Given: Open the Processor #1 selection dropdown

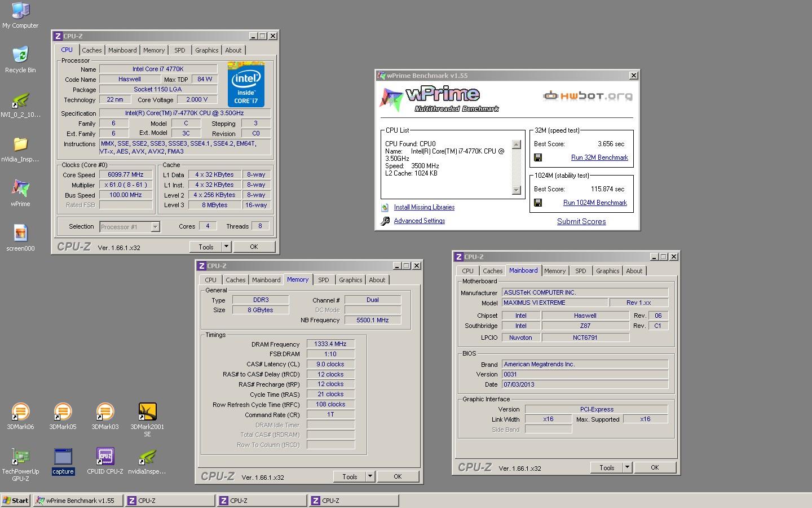Looking at the screenshot, I should [155, 226].
